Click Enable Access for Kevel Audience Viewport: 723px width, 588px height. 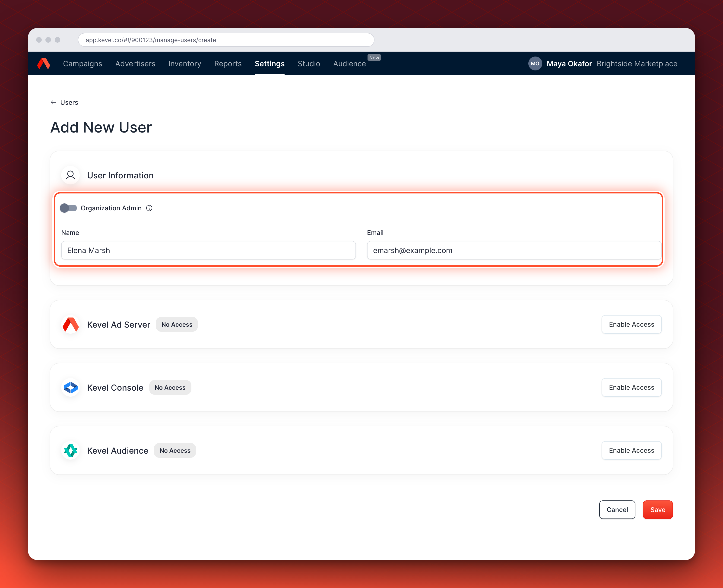point(631,450)
